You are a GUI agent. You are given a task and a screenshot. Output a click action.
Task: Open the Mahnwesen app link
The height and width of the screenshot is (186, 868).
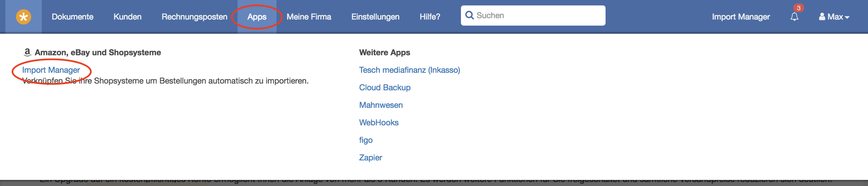click(x=381, y=105)
